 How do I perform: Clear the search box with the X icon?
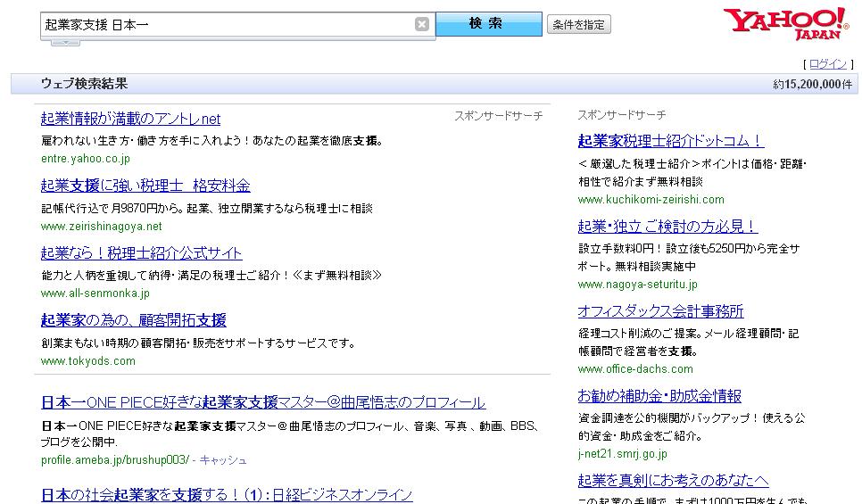(x=422, y=24)
